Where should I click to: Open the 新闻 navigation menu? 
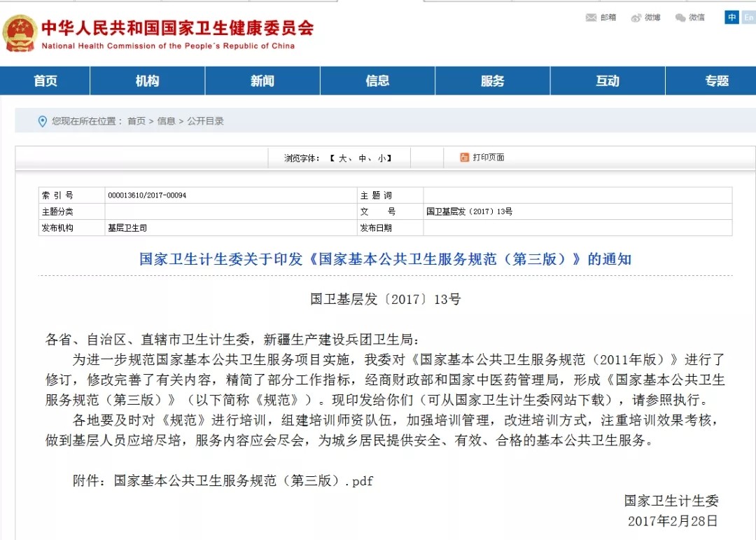(x=262, y=81)
